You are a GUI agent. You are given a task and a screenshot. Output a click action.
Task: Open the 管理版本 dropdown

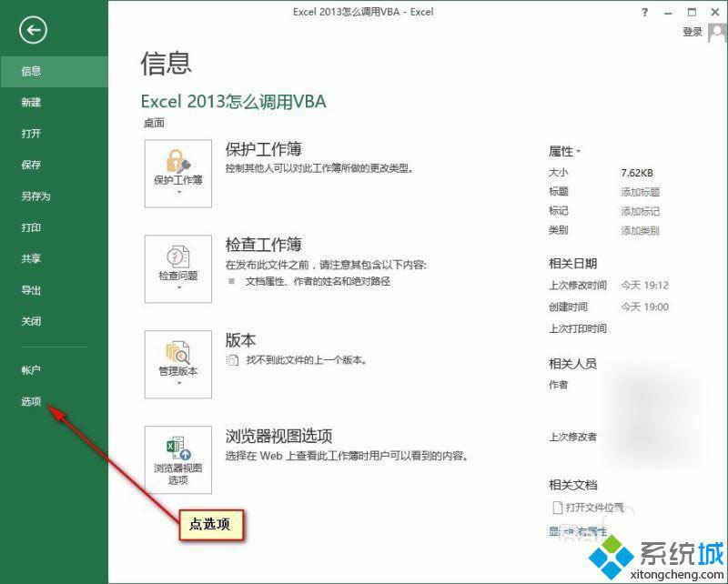click(177, 382)
